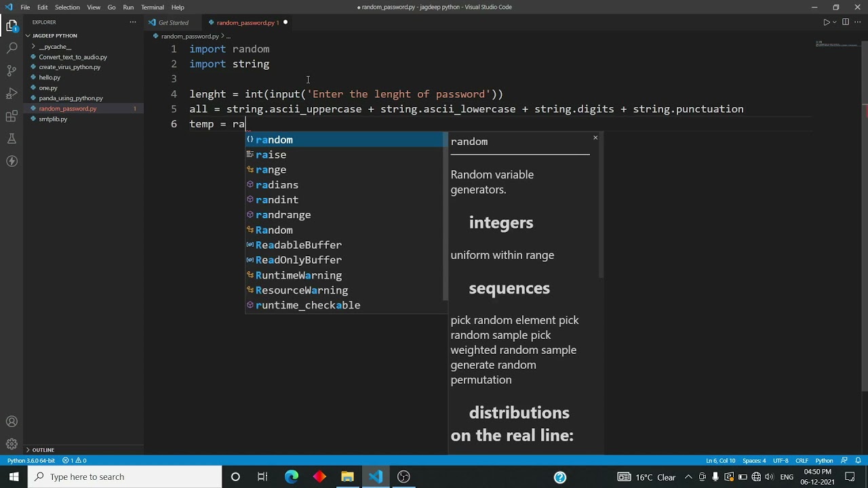Click the Windows taskbar search box
Screen dimensions: 868x488
point(125,476)
